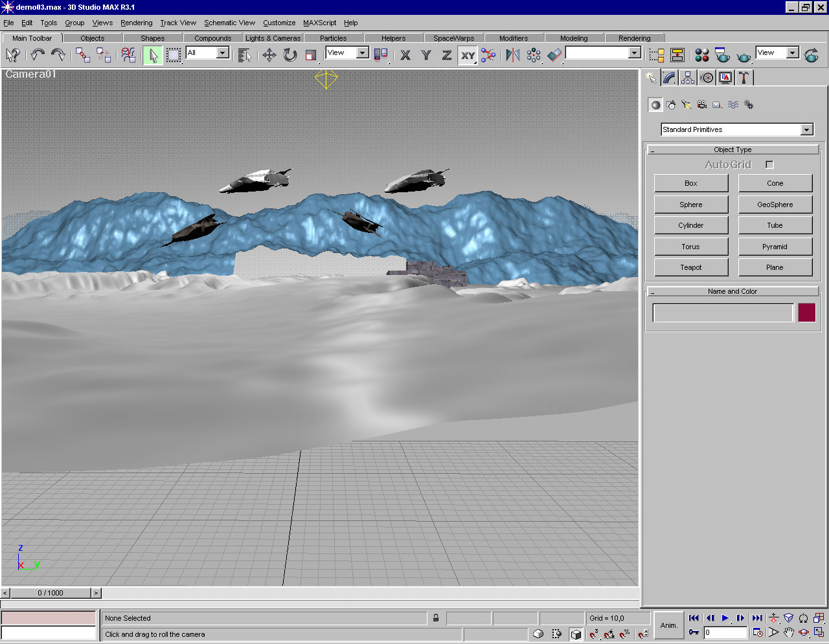Click the GeoSphere primitive button

coord(775,205)
